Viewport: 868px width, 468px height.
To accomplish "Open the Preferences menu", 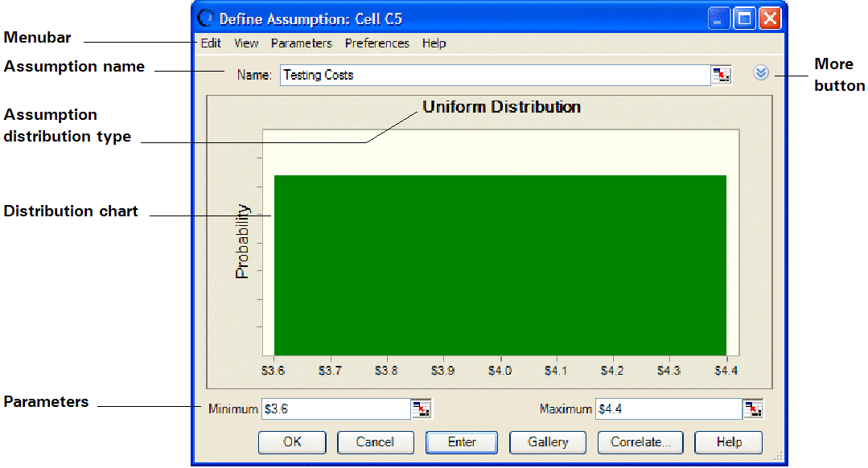I will [377, 43].
